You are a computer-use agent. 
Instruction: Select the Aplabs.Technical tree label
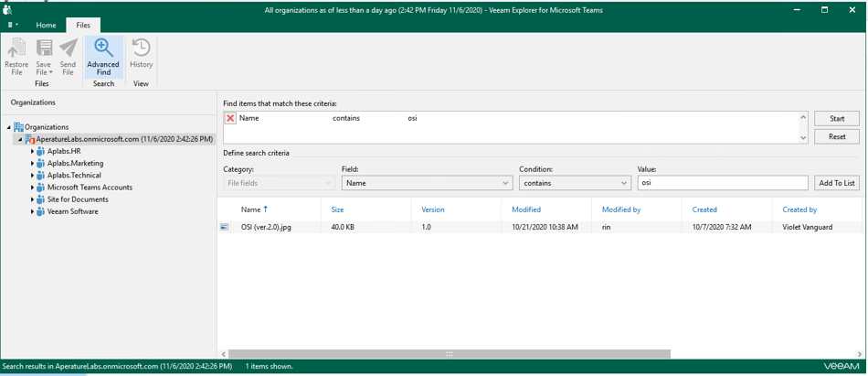point(74,176)
